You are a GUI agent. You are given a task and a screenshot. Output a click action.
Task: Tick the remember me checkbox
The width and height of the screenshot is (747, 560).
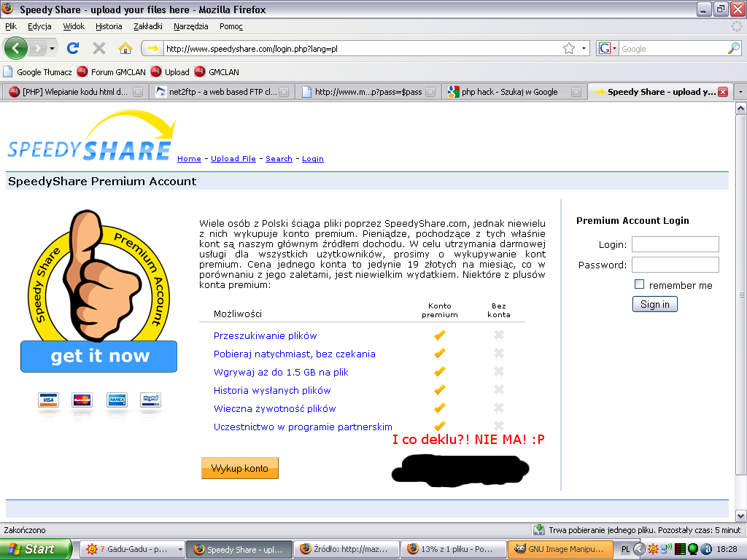640,284
